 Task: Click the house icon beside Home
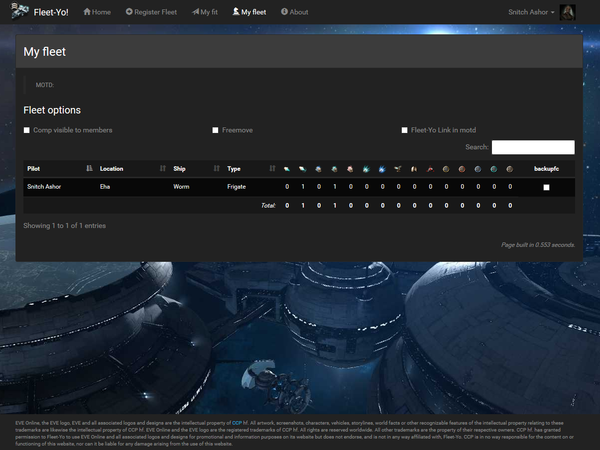click(x=87, y=12)
